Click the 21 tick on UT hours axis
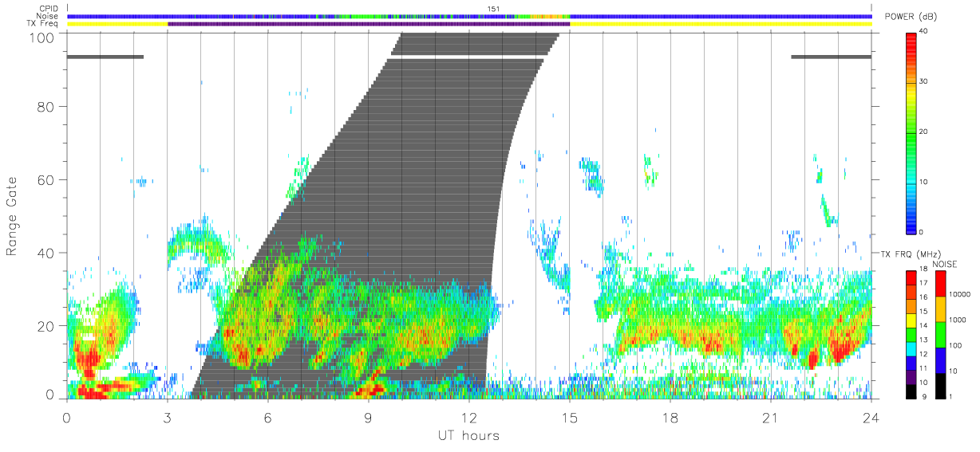 pyautogui.click(x=770, y=418)
